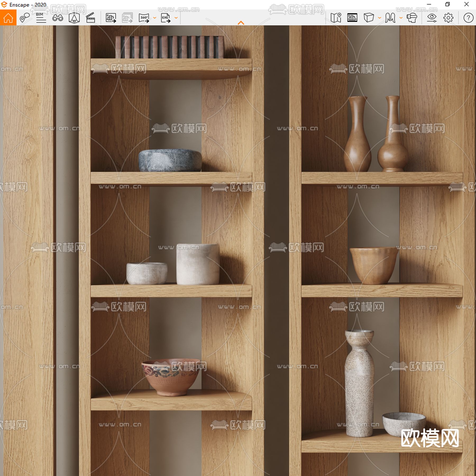The height and width of the screenshot is (476, 476).
Task: Open the video editor clapperboard
Action: 90,18
